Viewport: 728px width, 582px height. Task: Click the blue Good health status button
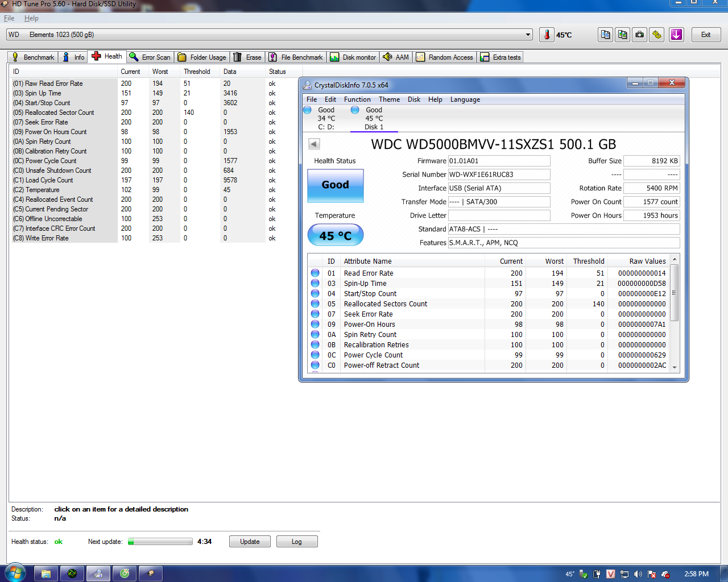click(335, 185)
